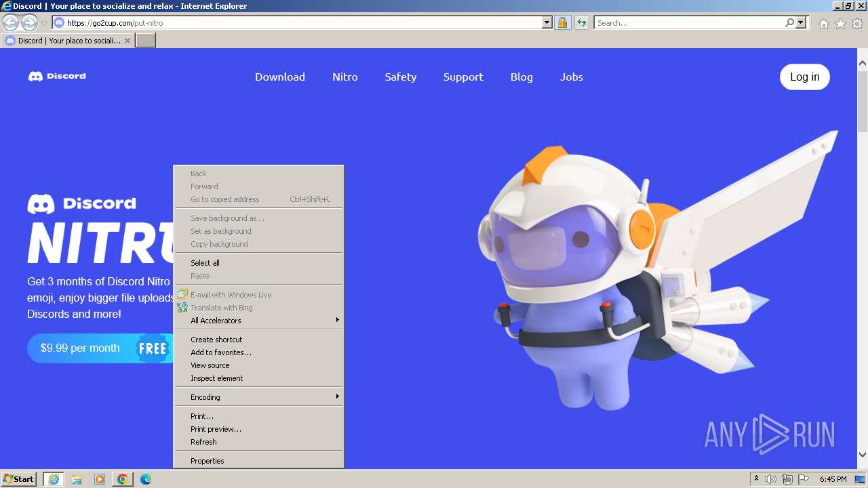Viewport: 868px width, 488px height.
Task: Click the volume speaker tray icon
Action: point(771,479)
